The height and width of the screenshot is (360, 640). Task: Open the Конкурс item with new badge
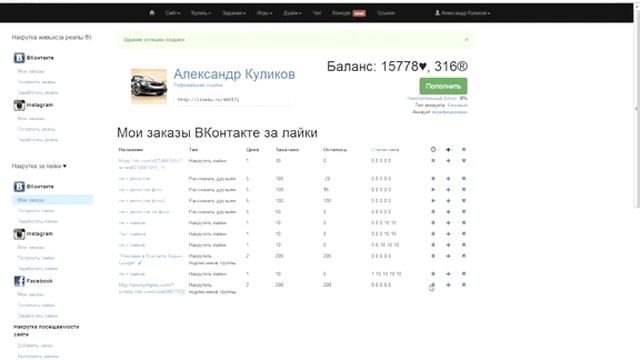349,13
